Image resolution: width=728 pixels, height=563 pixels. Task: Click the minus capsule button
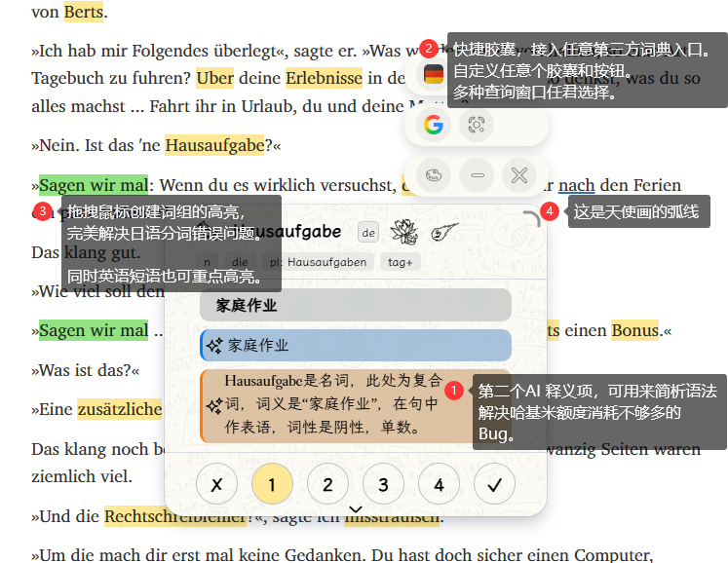click(x=477, y=176)
